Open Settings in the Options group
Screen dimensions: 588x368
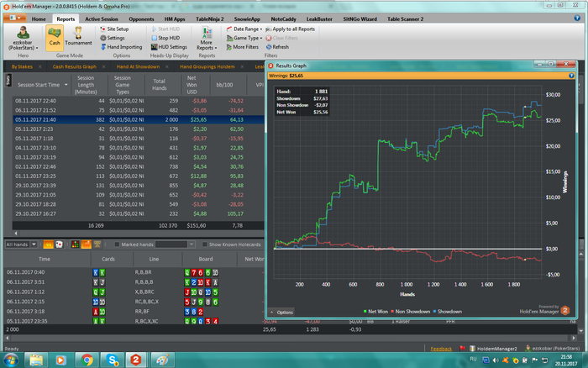[x=112, y=38]
